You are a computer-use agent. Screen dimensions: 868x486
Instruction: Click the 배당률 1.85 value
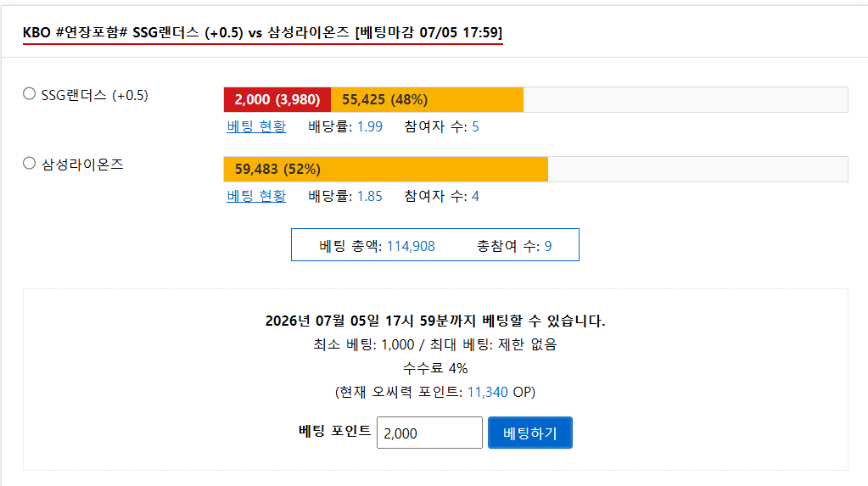[370, 196]
